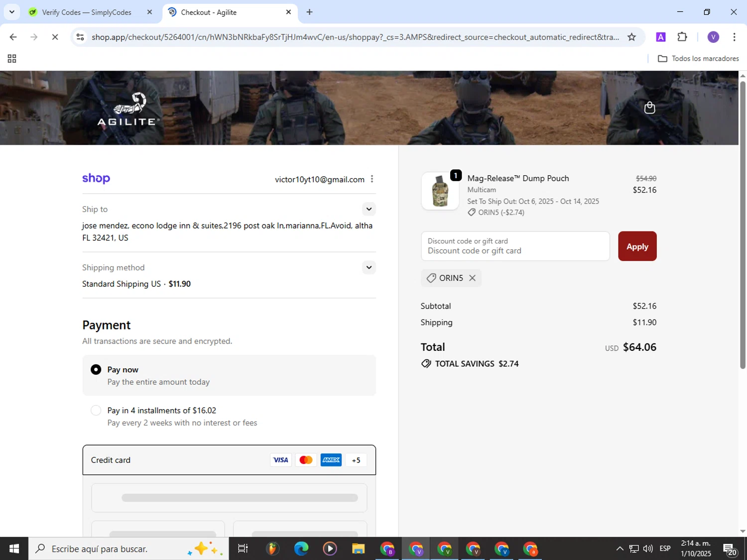Bookmark this page with the star icon
Viewport: 747px width, 560px height.
click(631, 37)
